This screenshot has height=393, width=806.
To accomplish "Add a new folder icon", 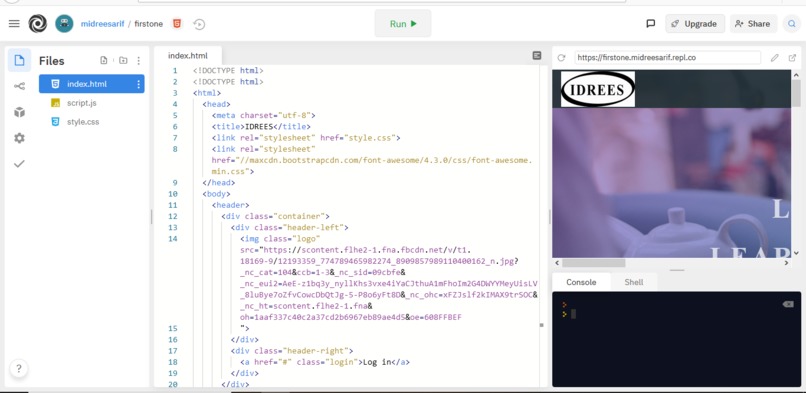I will point(123,61).
